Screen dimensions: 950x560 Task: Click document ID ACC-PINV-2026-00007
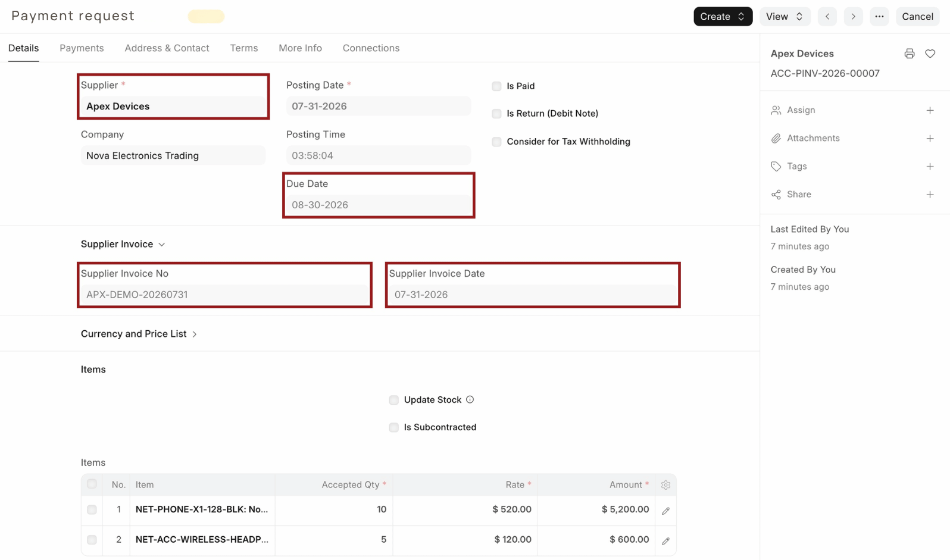[x=825, y=74]
